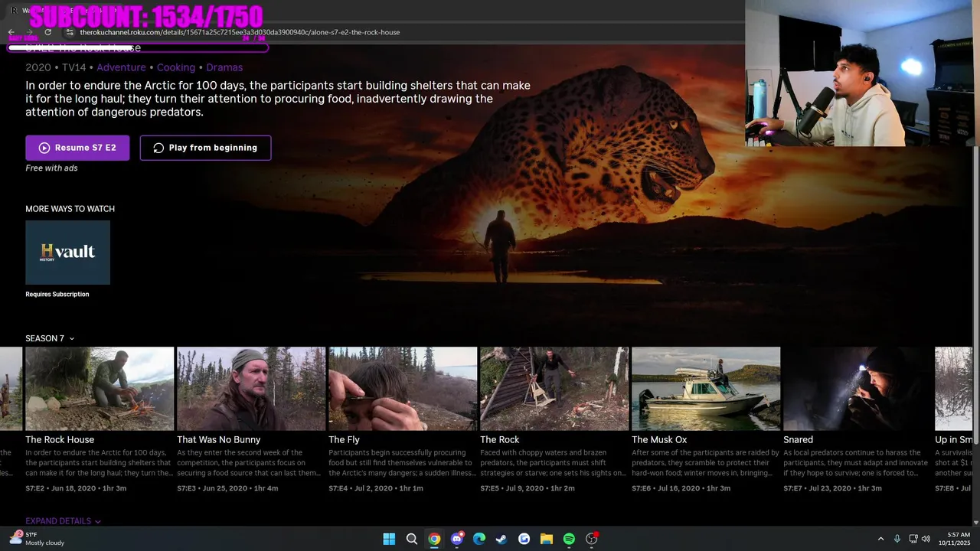
Task: Switch to Google Chrome in taskbar
Action: [434, 539]
